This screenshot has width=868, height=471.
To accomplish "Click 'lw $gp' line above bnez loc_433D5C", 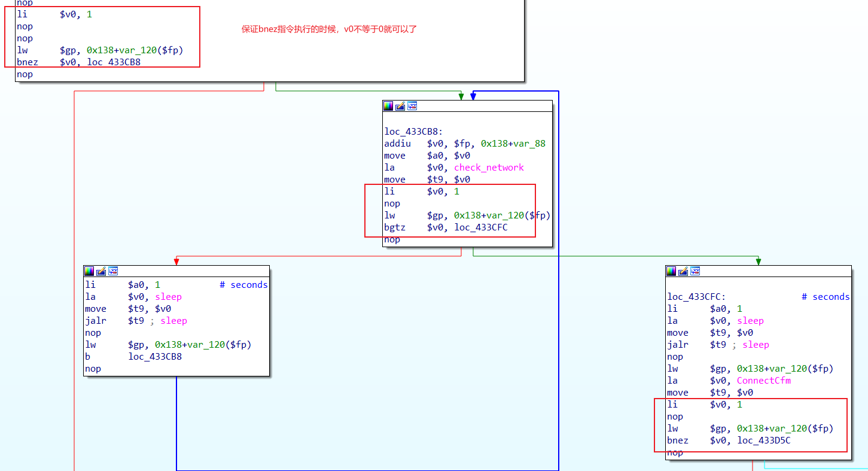I will 750,429.
